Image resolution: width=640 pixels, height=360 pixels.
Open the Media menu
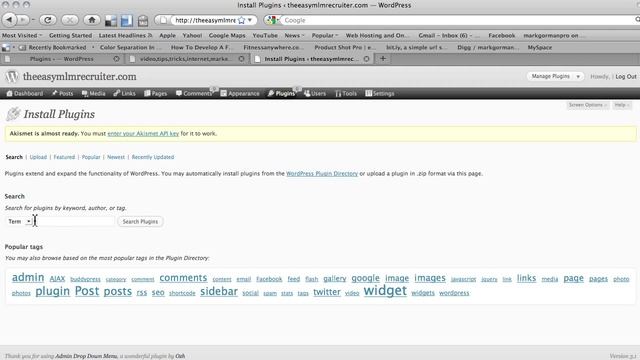[x=93, y=93]
